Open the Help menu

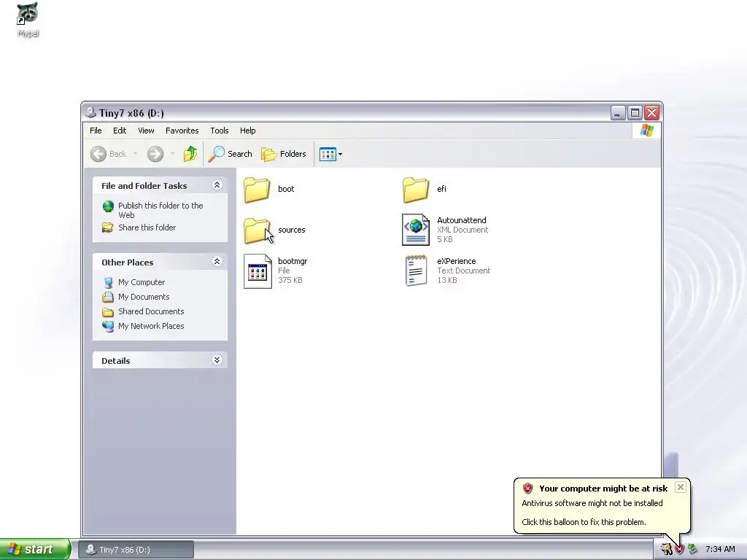point(248,131)
